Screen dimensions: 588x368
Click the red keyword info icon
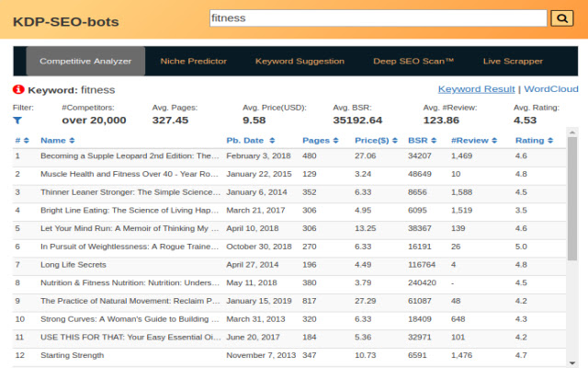pyautogui.click(x=18, y=89)
